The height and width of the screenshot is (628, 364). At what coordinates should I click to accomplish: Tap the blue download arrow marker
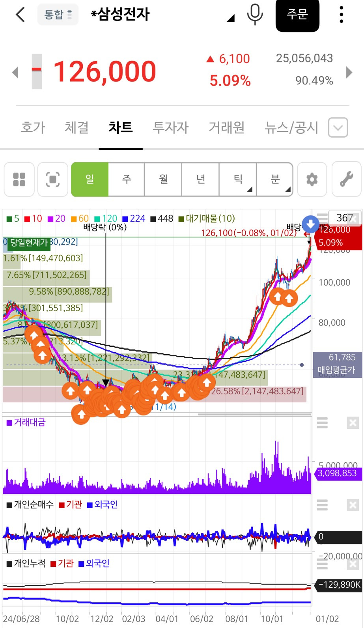pyautogui.click(x=310, y=224)
